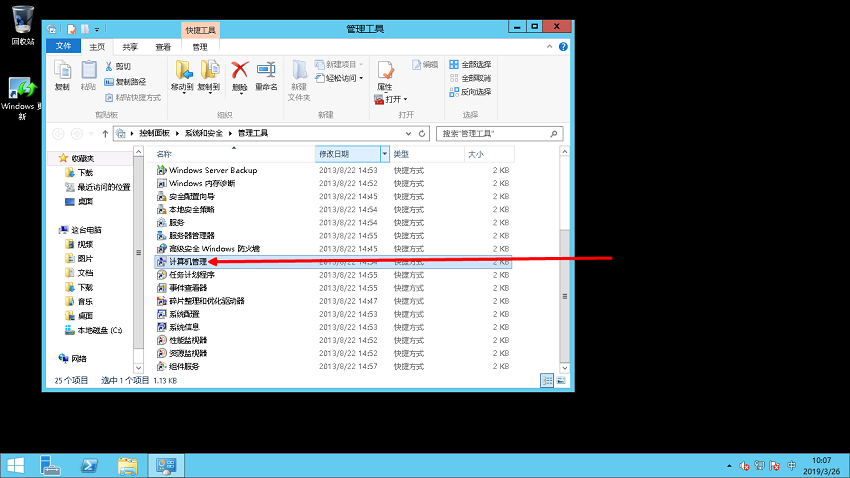850x478 pixels.
Task: Click the Edit (编辑) ribbon item
Action: 425,64
